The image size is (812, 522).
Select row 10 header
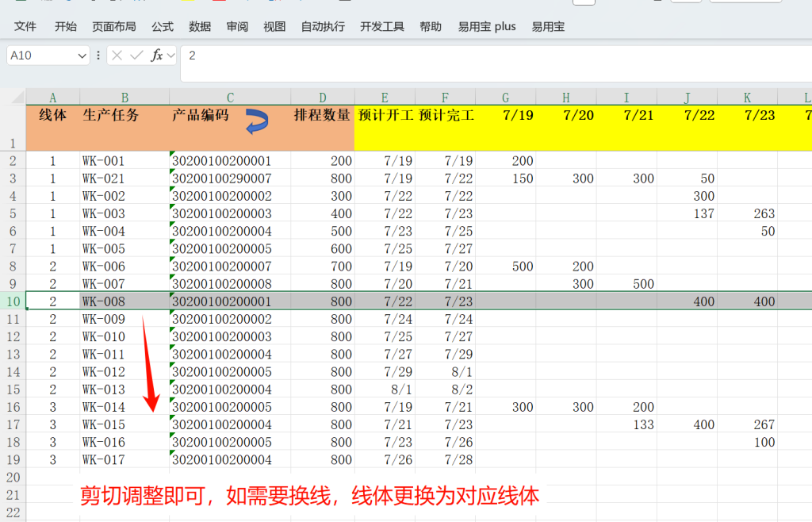pyautogui.click(x=13, y=301)
